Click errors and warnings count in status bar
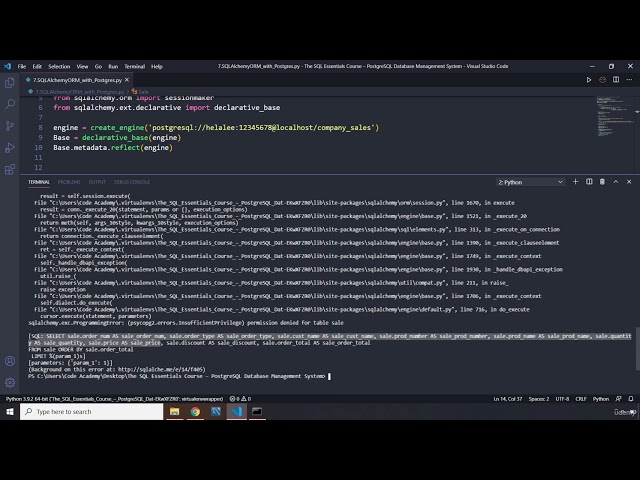The image size is (640, 480). 240,399
